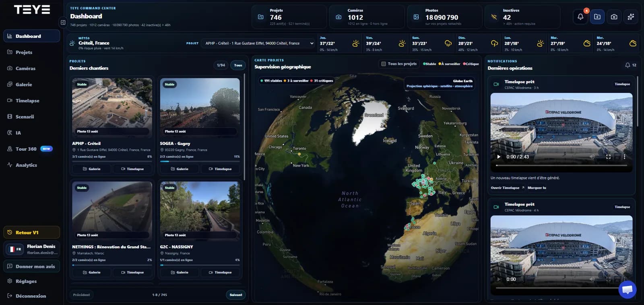This screenshot has width=644, height=305.
Task: Toggle the Critique legend filter
Action: point(471,64)
